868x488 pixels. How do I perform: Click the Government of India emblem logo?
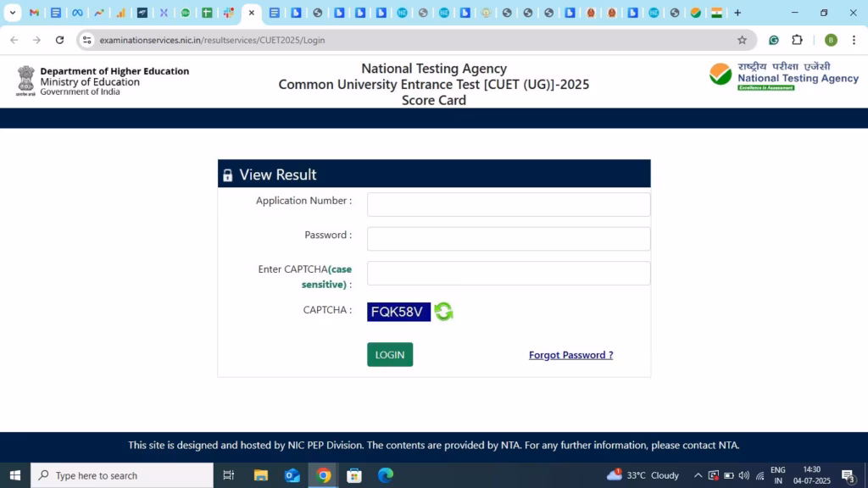25,80
